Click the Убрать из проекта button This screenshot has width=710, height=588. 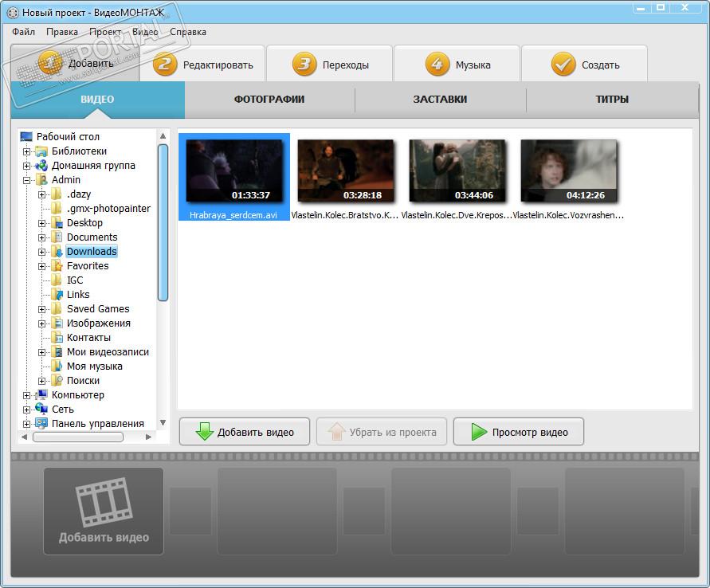click(382, 431)
